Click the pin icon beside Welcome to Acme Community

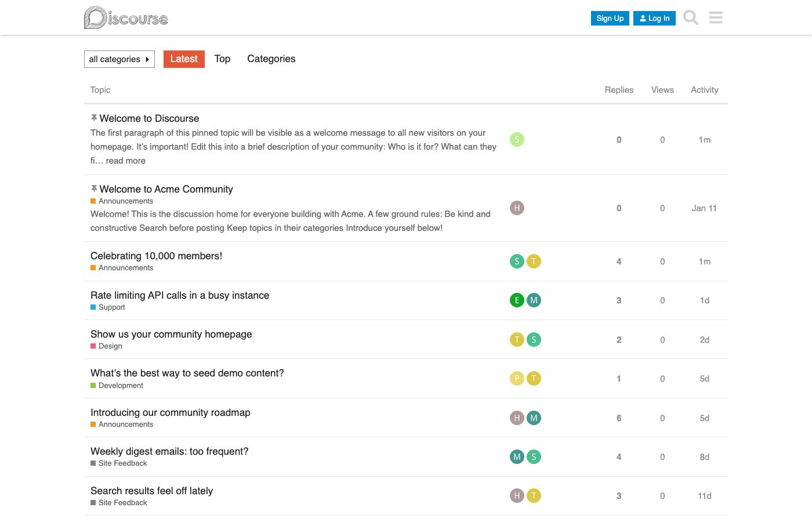click(94, 188)
